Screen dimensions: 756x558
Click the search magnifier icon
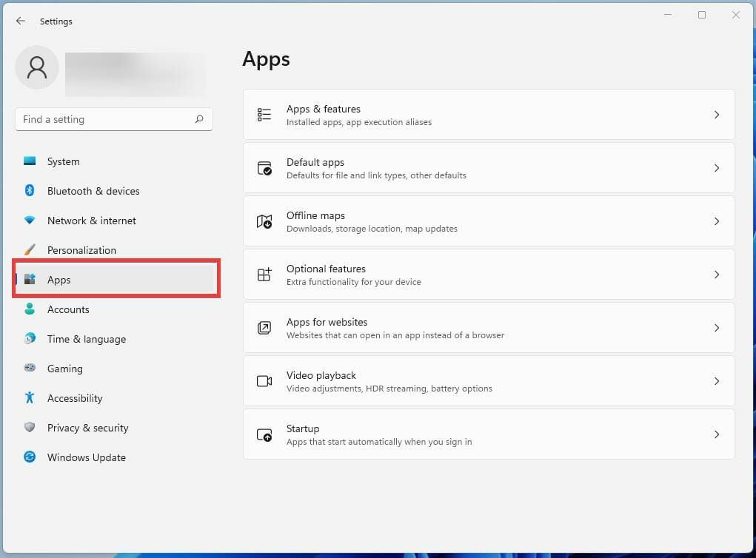(199, 119)
